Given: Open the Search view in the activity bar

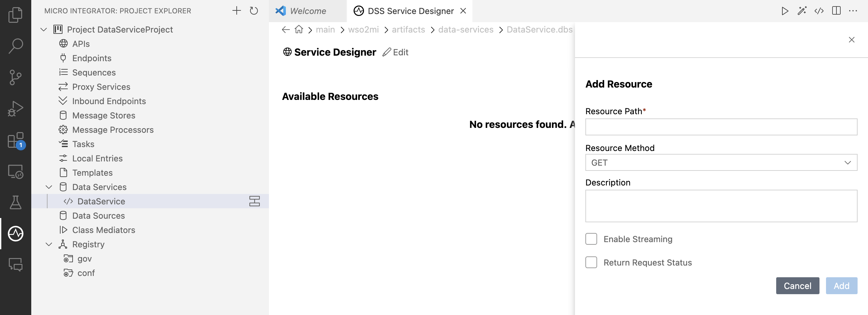Looking at the screenshot, I should pyautogui.click(x=16, y=46).
